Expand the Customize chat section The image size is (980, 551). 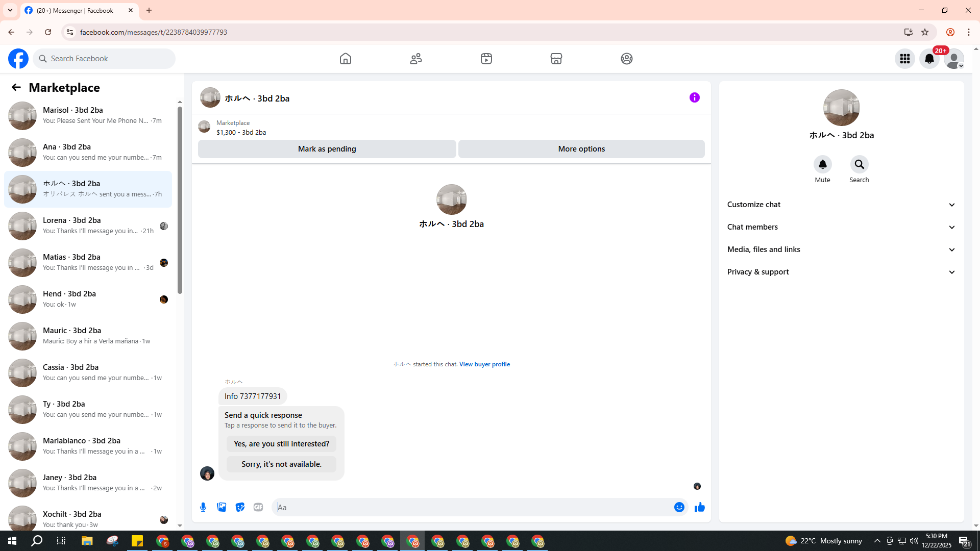[x=841, y=205]
